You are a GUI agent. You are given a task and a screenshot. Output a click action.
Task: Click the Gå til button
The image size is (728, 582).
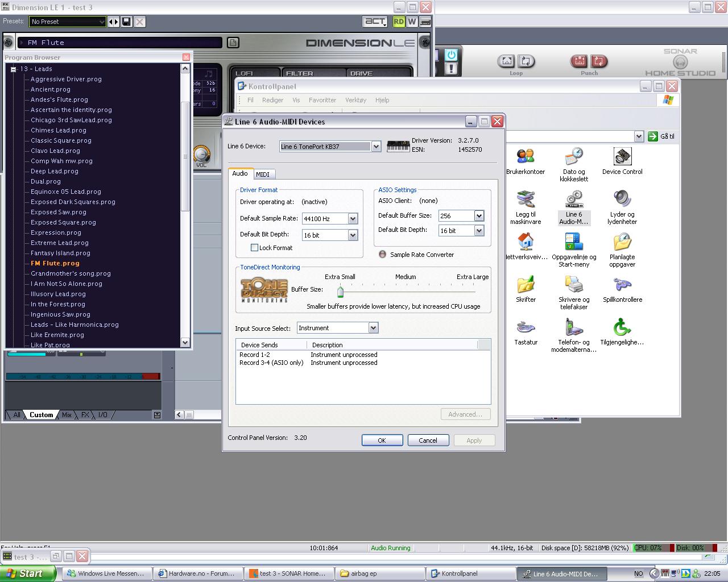662,136
